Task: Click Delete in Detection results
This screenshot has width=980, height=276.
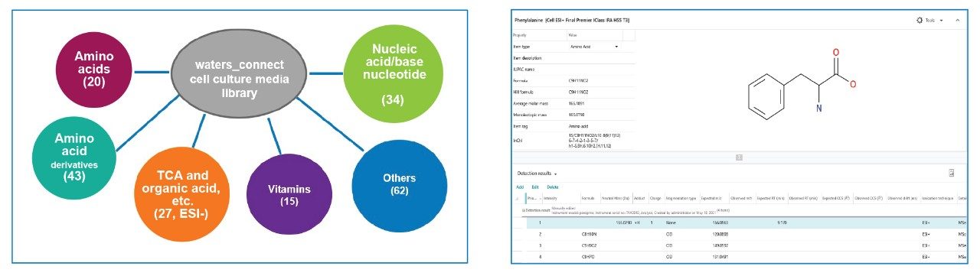Action: click(553, 187)
